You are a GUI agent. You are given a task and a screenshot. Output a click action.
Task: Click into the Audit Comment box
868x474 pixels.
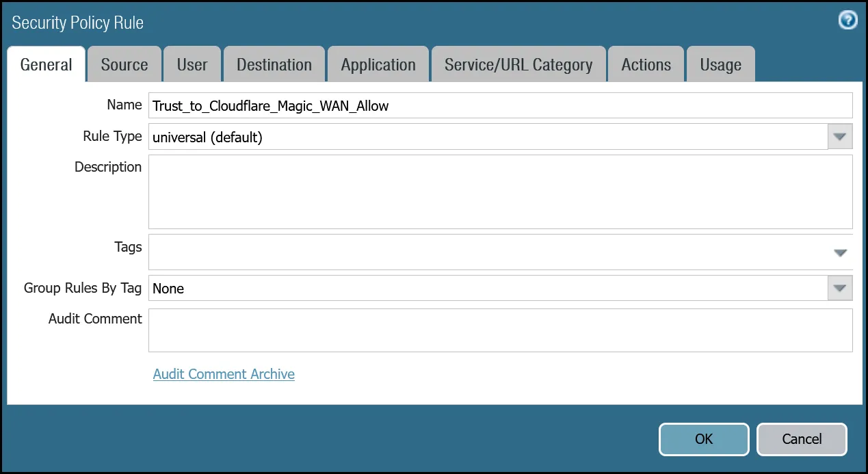499,330
